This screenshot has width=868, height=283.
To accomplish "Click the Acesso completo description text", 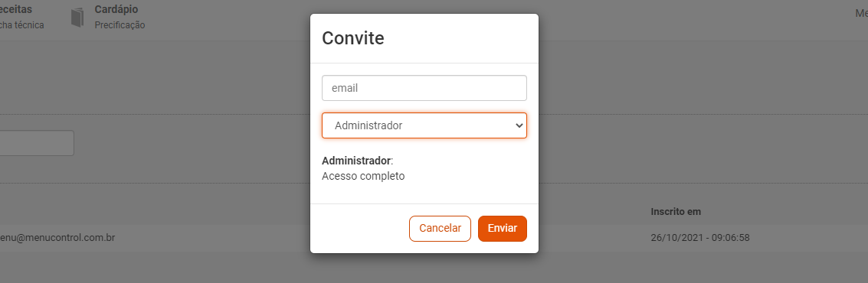I will [363, 177].
